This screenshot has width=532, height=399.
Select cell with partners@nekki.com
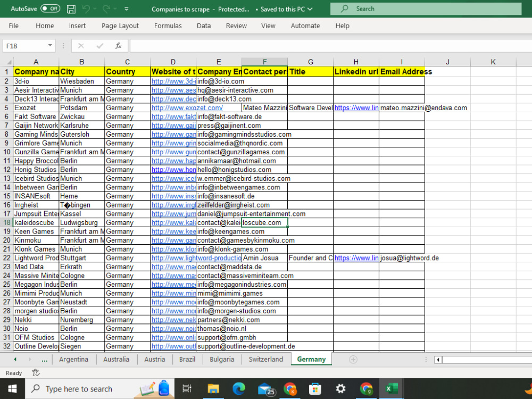(219, 320)
